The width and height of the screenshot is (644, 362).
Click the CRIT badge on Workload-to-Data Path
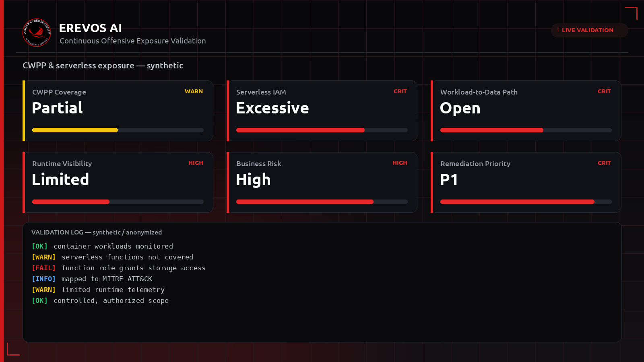(604, 91)
